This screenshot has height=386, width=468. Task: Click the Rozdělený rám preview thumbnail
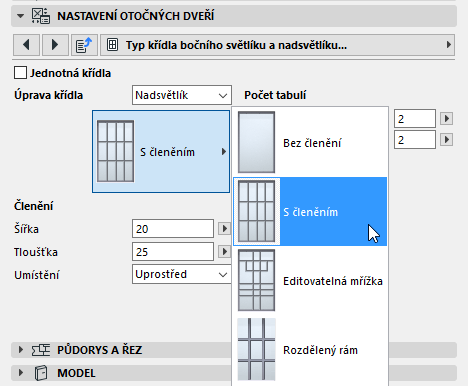pos(256,349)
